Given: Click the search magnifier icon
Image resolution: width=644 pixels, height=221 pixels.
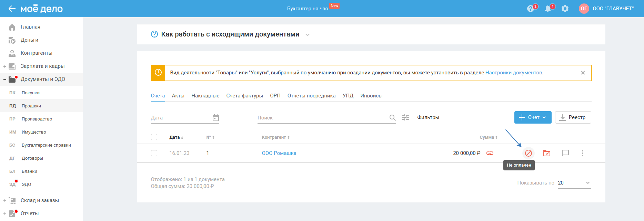Looking at the screenshot, I should [x=392, y=118].
